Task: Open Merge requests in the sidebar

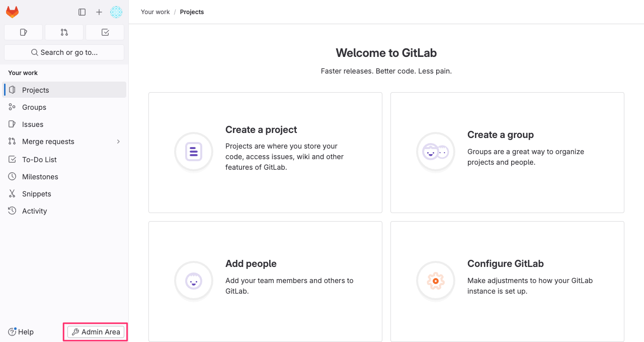Action: pyautogui.click(x=64, y=142)
